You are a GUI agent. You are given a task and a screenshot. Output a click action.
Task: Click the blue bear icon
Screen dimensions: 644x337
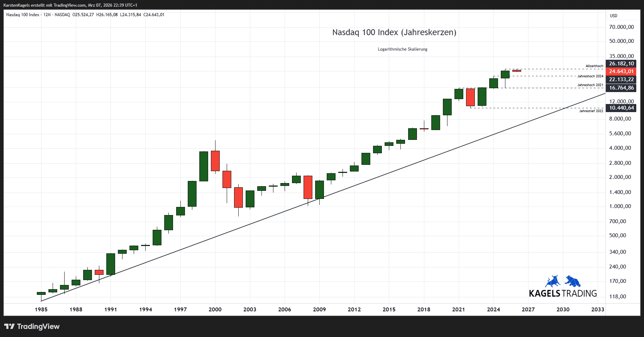572,281
